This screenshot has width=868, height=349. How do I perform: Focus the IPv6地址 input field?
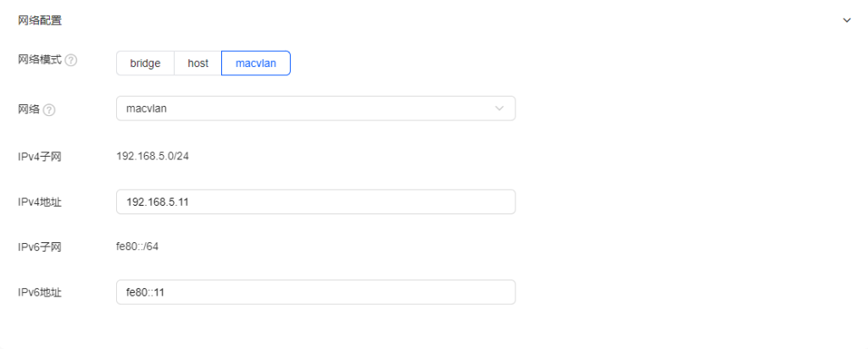pyautogui.click(x=315, y=292)
